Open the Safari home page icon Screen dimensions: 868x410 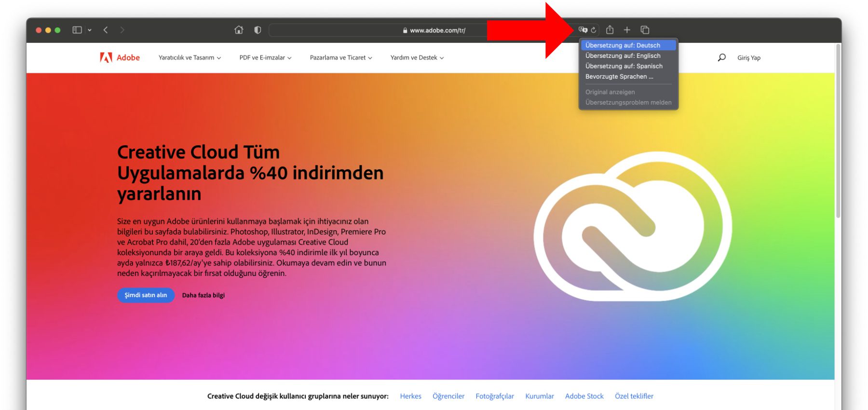tap(239, 30)
